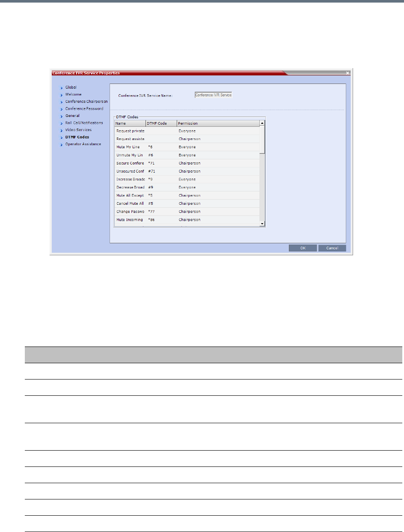Select the Unsecured Conf row
The image size is (404, 532).
click(187, 171)
